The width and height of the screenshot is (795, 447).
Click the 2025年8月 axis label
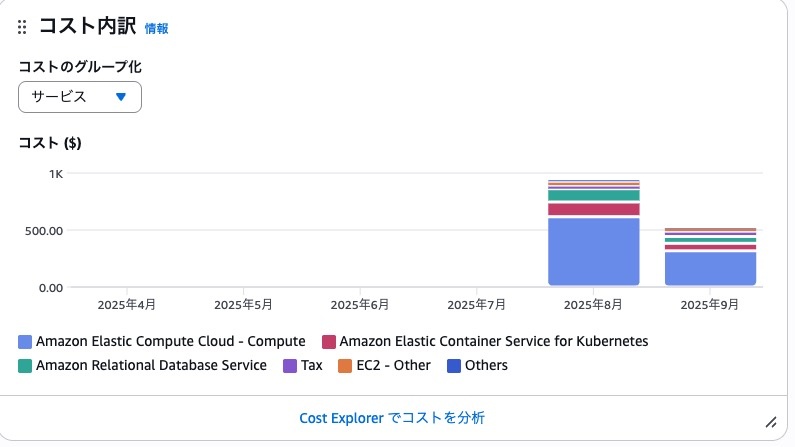tap(593, 305)
